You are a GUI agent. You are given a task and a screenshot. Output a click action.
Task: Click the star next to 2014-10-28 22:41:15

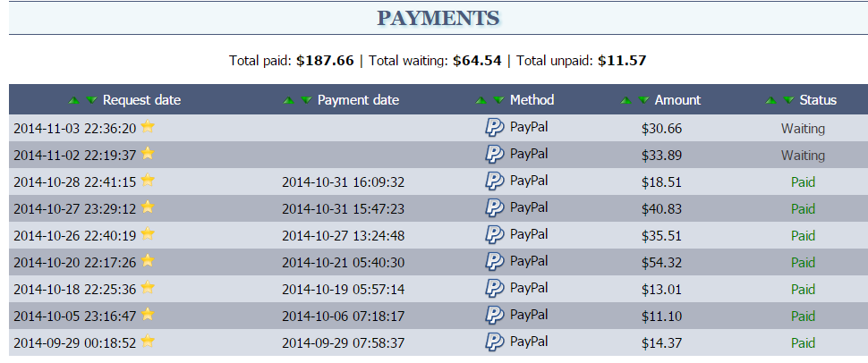pyautogui.click(x=148, y=181)
